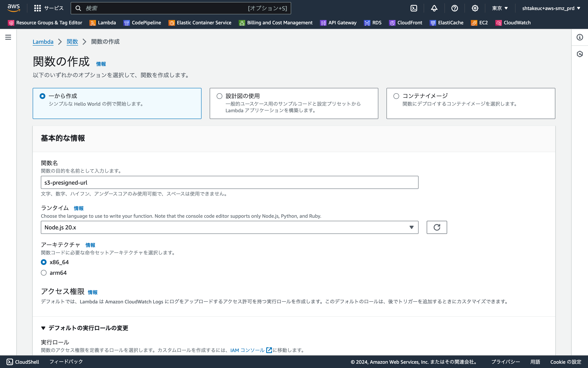Open the shtakeuc+aws-smz_prd account menu
This screenshot has width=588, height=368.
point(551,8)
